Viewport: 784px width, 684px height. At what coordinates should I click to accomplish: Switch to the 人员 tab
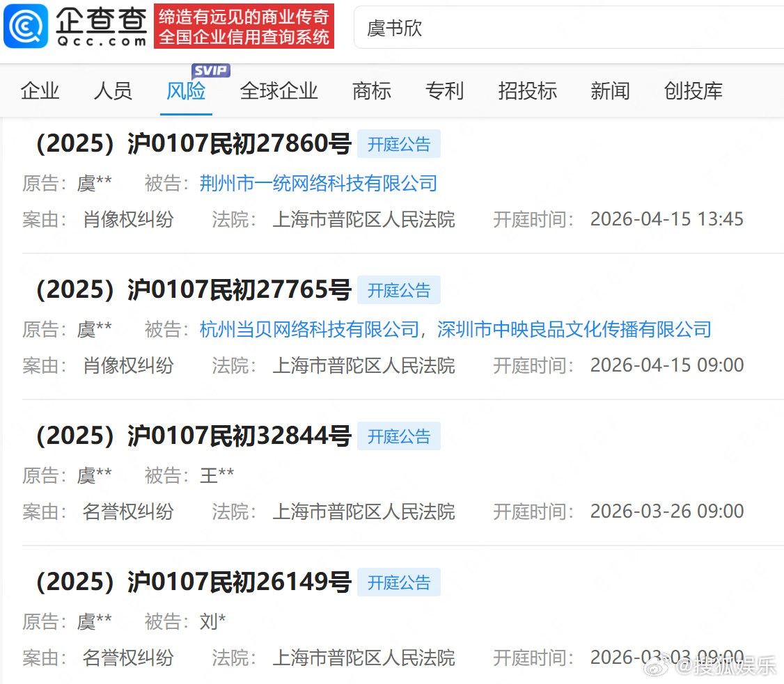point(113,91)
